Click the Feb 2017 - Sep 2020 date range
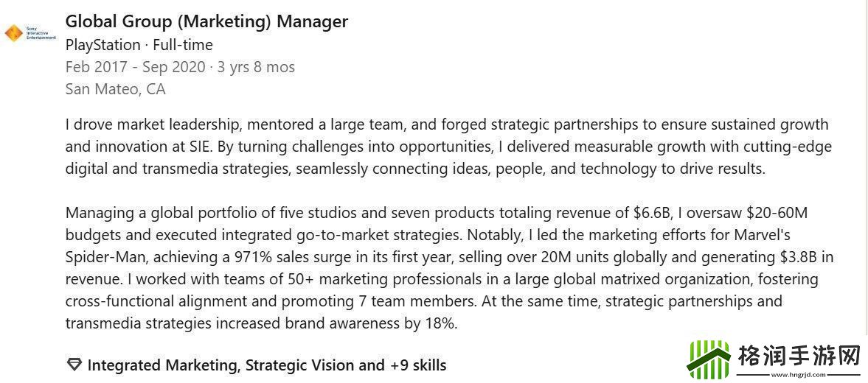This screenshot has height=383, width=868. point(135,67)
